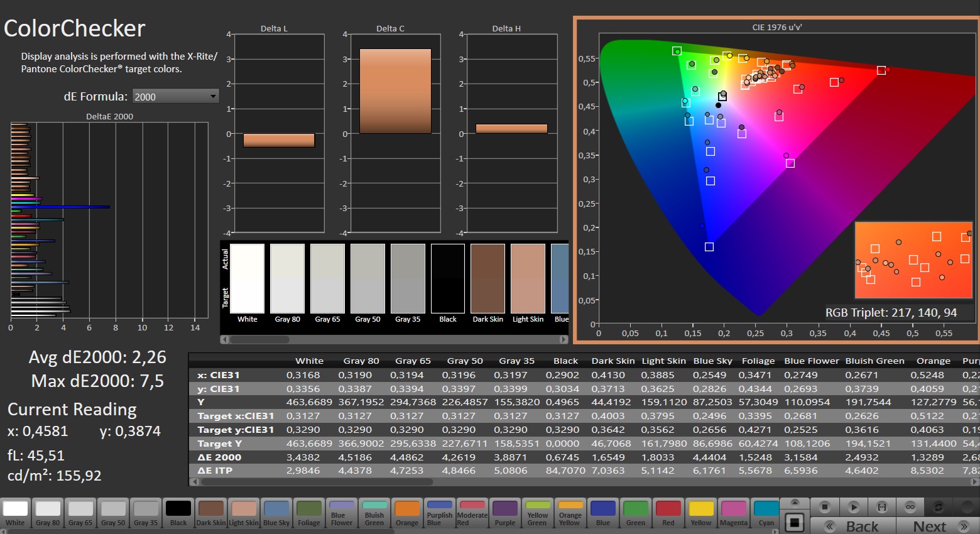
Task: Click the Foliage column header in table
Action: pos(758,361)
